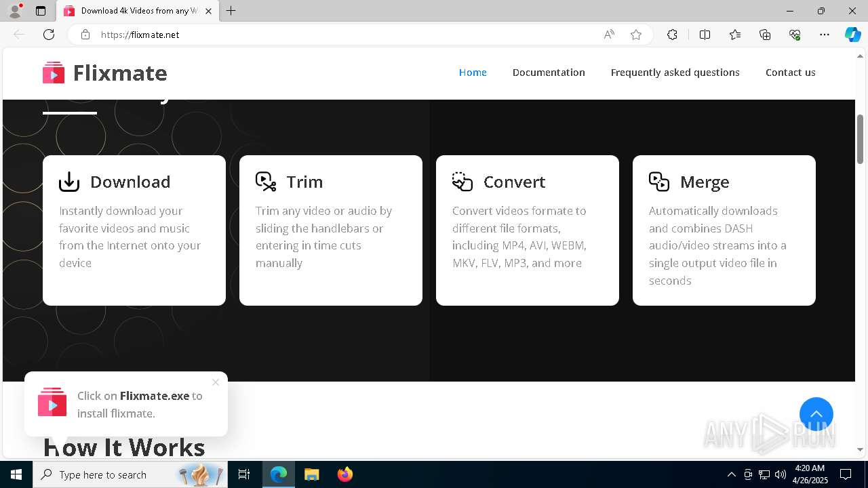Open Tab actions menu icon

[x=41, y=11]
